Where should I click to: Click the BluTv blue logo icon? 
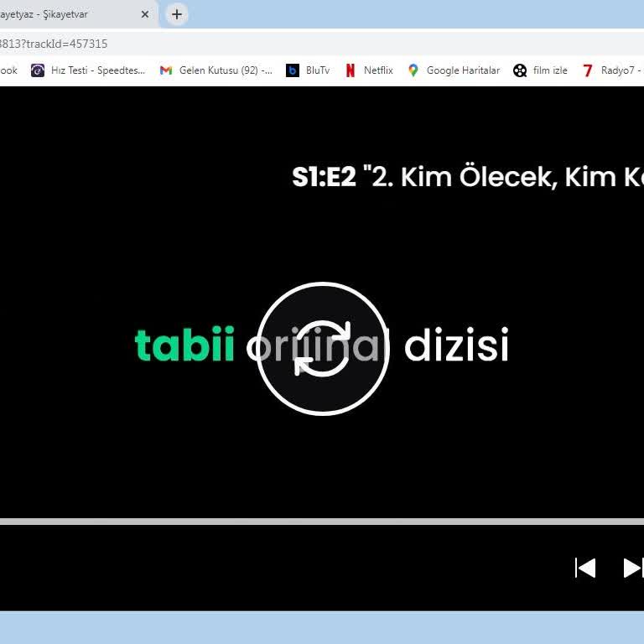[293, 70]
